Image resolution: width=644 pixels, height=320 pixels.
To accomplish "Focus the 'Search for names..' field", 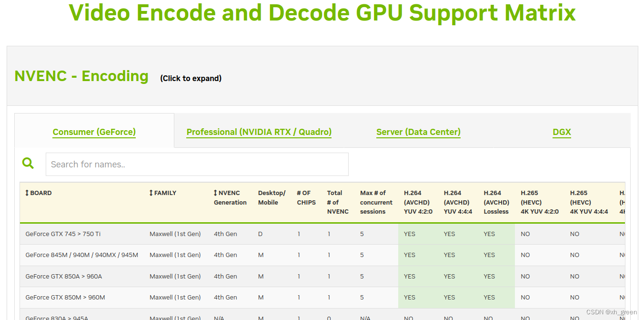I will coord(197,164).
